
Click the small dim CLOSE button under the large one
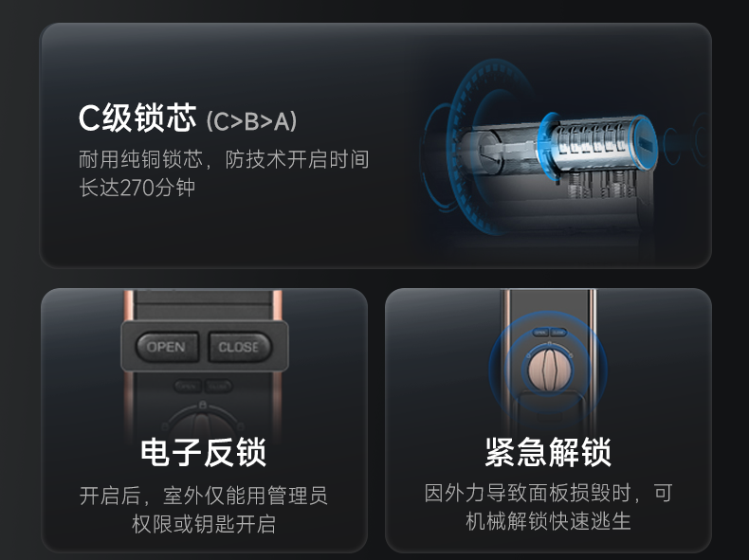click(x=219, y=386)
